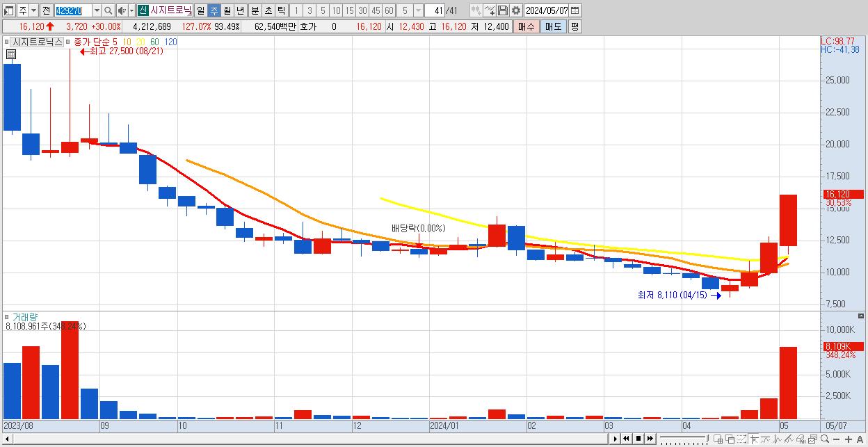Select the 15 interval button
This screenshot has height=447, width=868.
349,10
